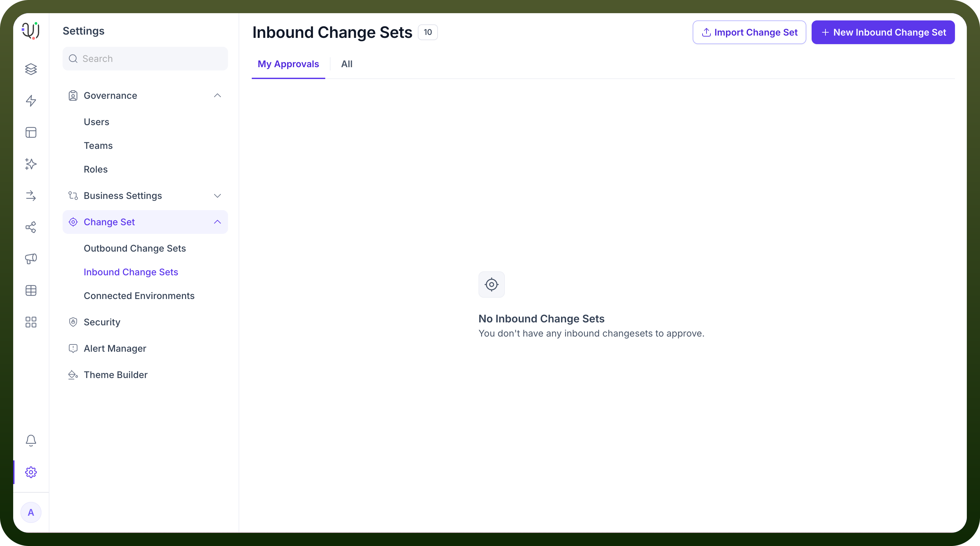The width and height of the screenshot is (980, 546).
Task: Click New Inbound Change Set button
Action: pyautogui.click(x=883, y=32)
